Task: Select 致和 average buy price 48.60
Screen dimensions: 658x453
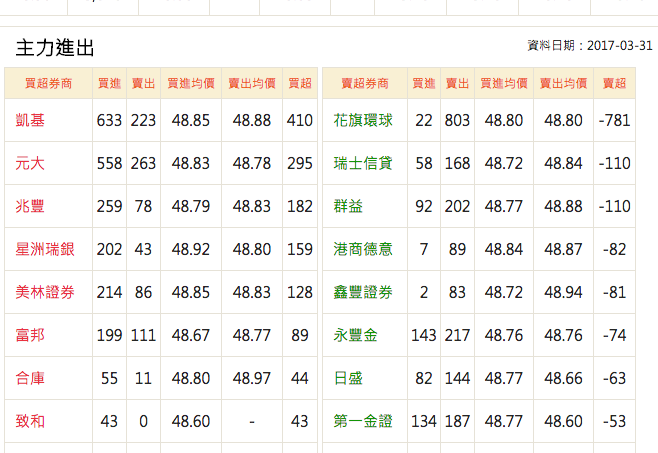Action: (191, 421)
